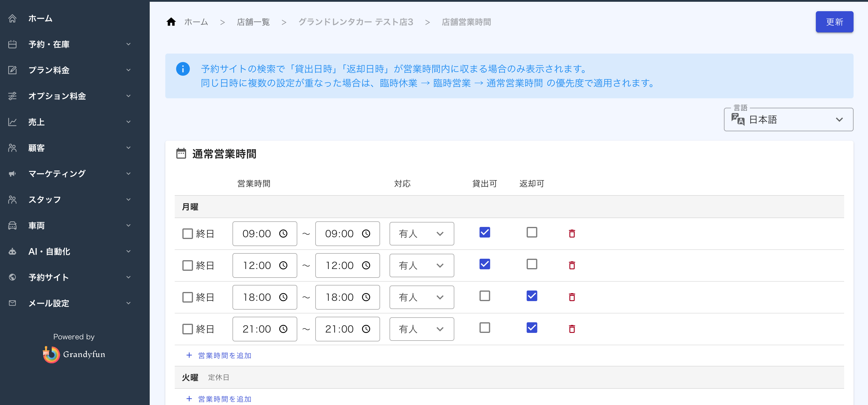Viewport: 868px width, 405px height.
Task: Expand プラン料金 menu chevron
Action: tap(128, 70)
